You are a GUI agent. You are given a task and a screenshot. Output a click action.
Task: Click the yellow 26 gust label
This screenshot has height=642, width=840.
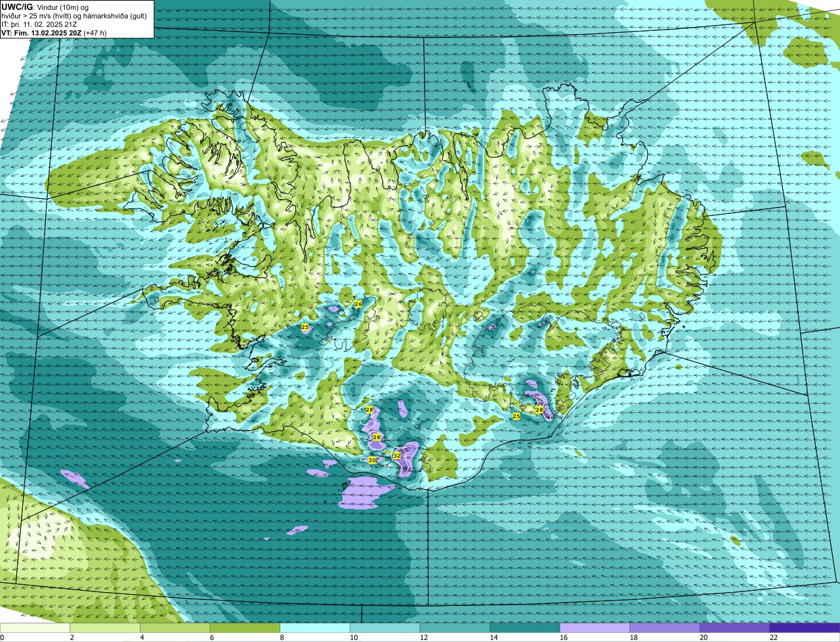[x=358, y=304]
